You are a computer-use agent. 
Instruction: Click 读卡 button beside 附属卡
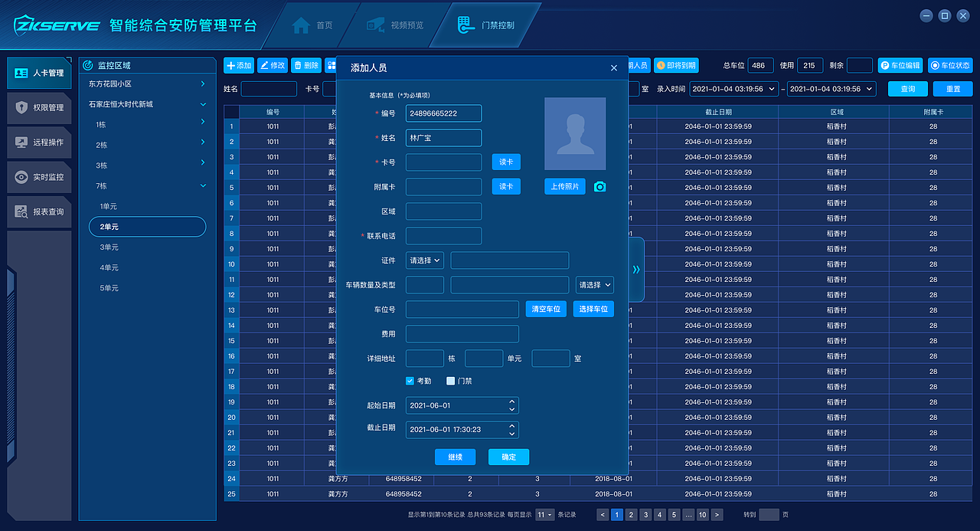(506, 186)
